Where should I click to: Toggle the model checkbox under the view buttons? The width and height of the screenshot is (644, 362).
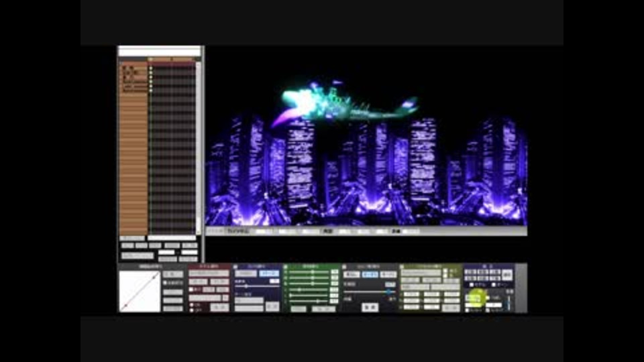(471, 284)
